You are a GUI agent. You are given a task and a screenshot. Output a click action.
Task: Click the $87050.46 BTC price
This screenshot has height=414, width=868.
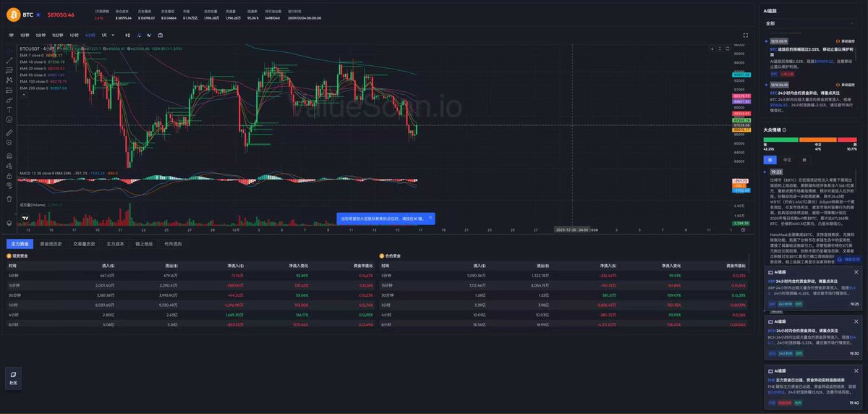pyautogui.click(x=61, y=14)
